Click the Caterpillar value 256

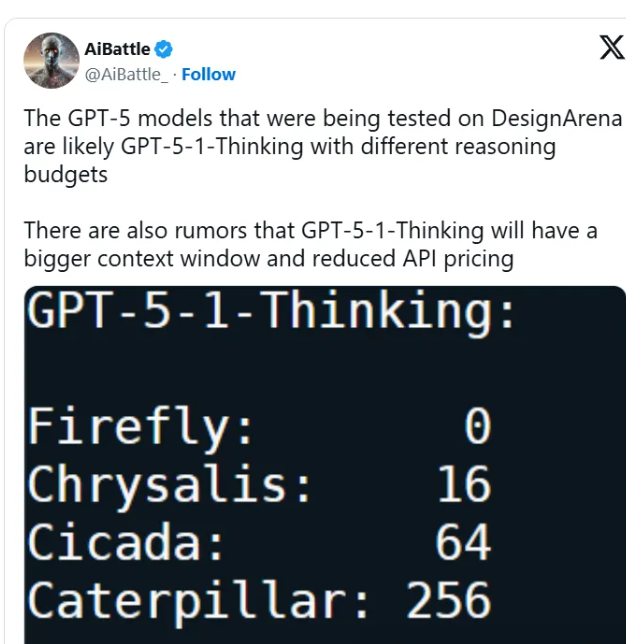pos(448,601)
